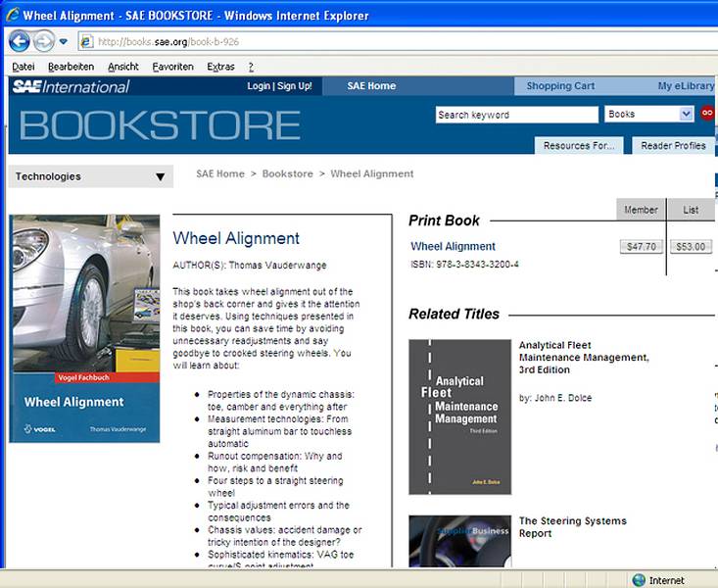
Task: Click the Print Book section heading
Action: (x=444, y=220)
